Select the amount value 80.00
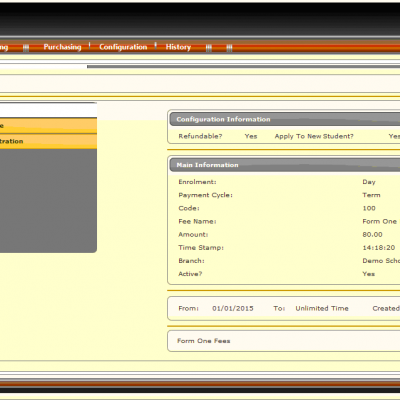400x400 pixels. pos(372,235)
